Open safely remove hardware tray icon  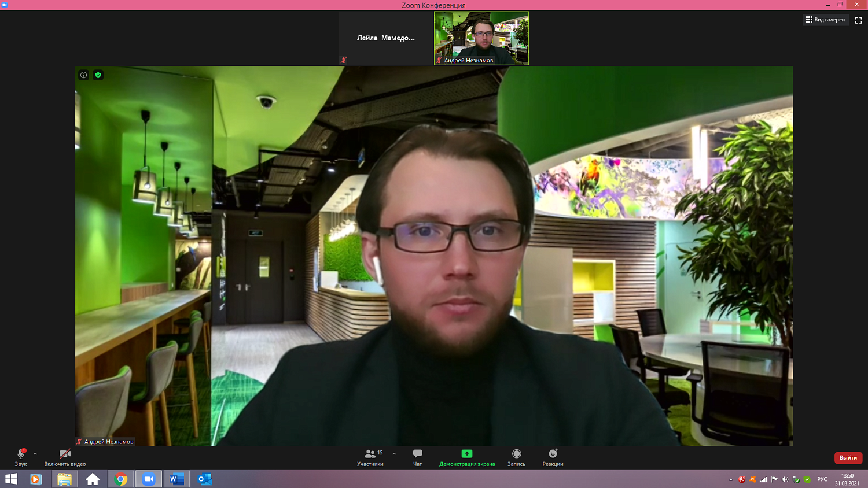tap(796, 479)
